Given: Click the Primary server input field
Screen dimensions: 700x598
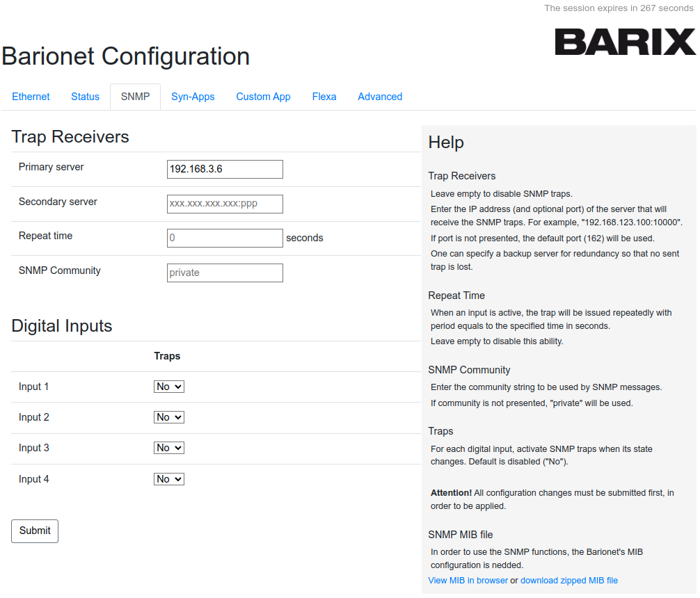Looking at the screenshot, I should point(224,169).
